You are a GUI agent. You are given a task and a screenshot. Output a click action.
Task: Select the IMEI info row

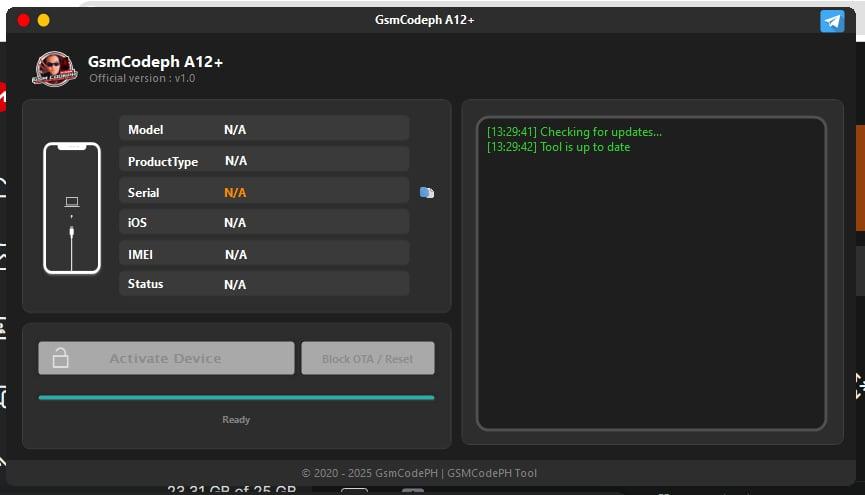pyautogui.click(x=264, y=254)
